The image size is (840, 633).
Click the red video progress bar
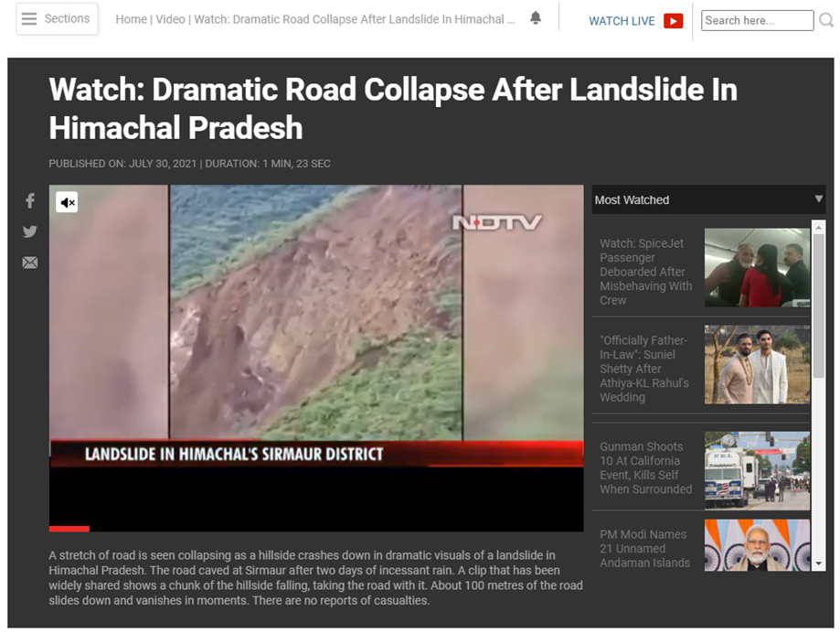coord(69,529)
